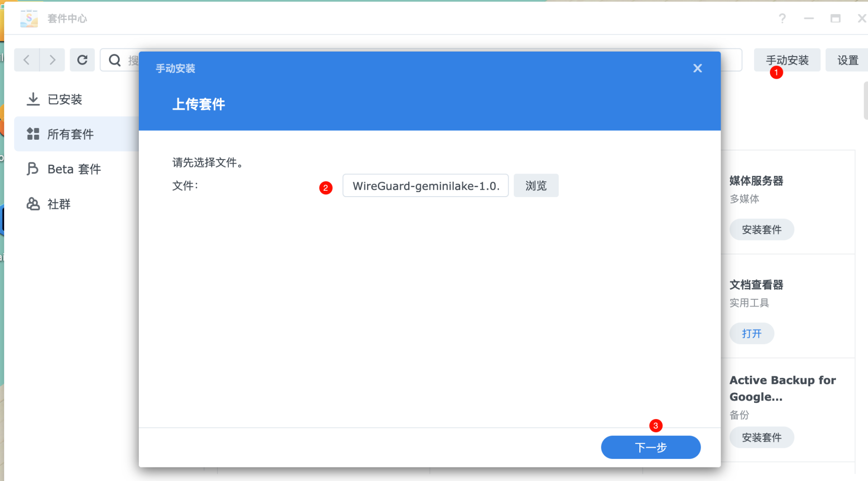The height and width of the screenshot is (481, 868).
Task: Click the back navigation arrow
Action: [x=27, y=60]
